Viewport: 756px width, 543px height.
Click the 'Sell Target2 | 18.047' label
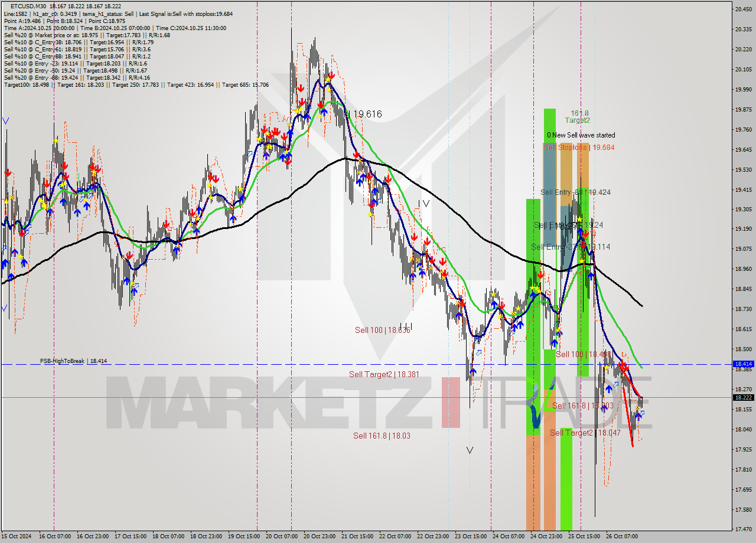(585, 433)
